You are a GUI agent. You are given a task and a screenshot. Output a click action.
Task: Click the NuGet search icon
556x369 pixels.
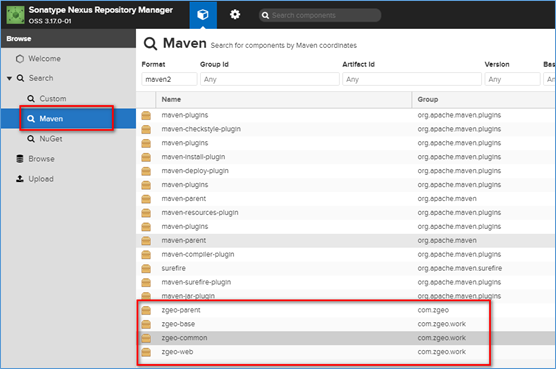31,139
